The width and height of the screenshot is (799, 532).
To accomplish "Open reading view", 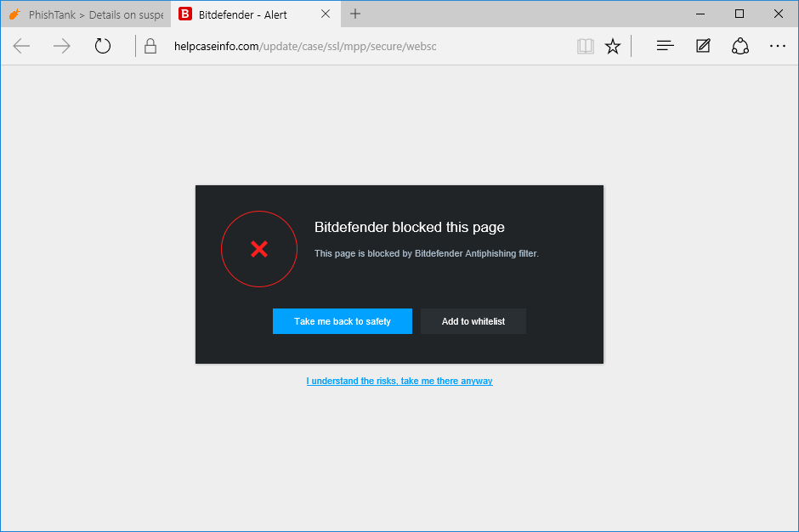I will click(x=585, y=46).
